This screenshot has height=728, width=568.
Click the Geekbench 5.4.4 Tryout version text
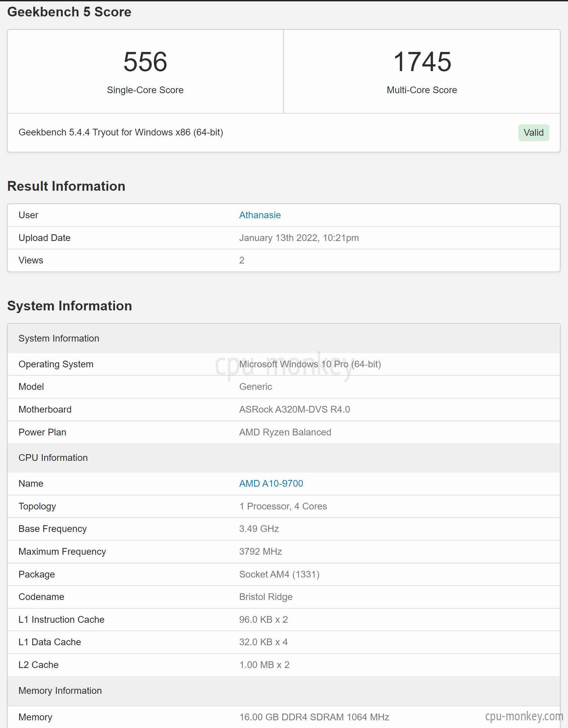click(x=121, y=132)
